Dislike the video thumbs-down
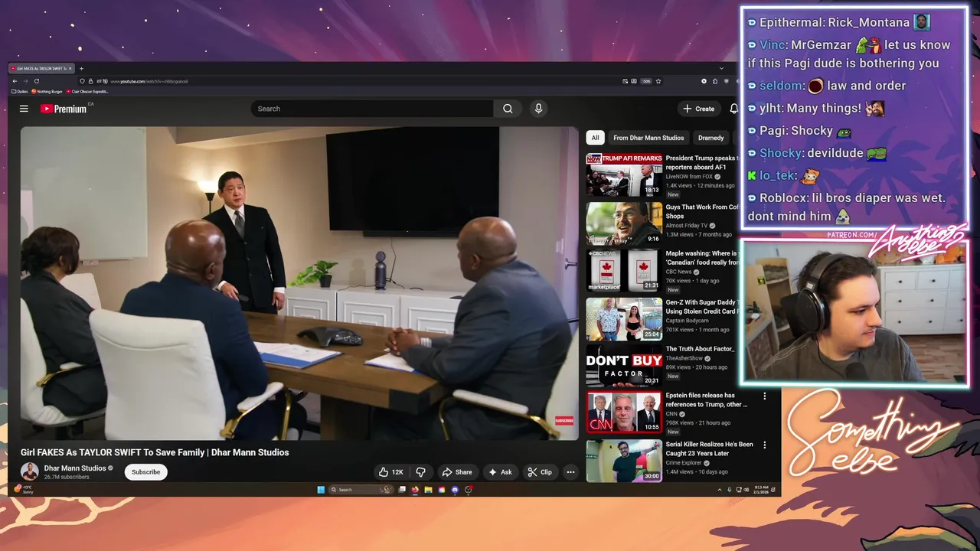Screen dimensions: 980x551 [x=420, y=472]
